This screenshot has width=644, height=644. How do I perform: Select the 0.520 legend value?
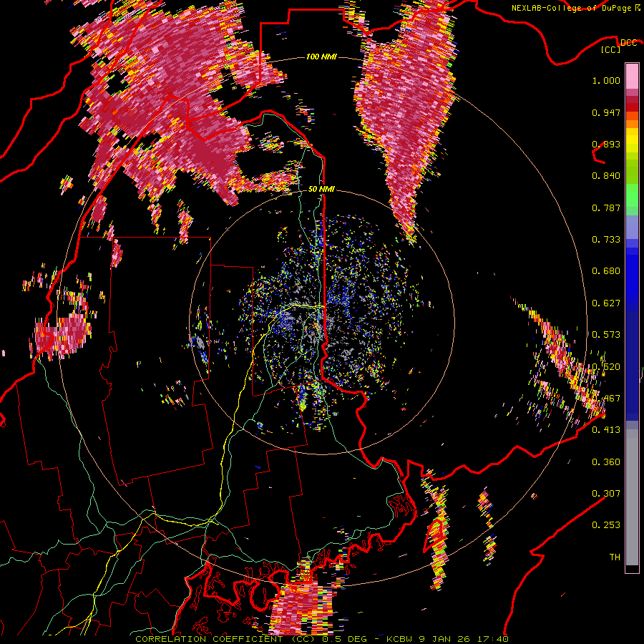[606, 367]
